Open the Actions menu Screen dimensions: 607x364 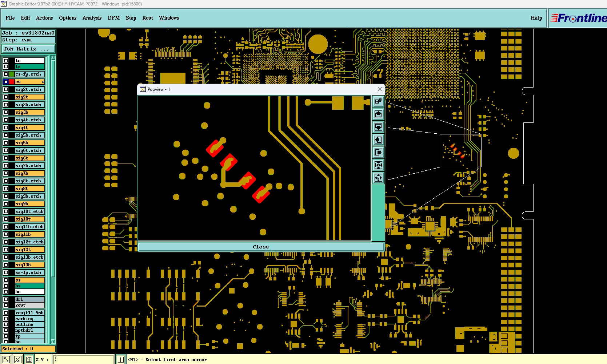coord(44,18)
